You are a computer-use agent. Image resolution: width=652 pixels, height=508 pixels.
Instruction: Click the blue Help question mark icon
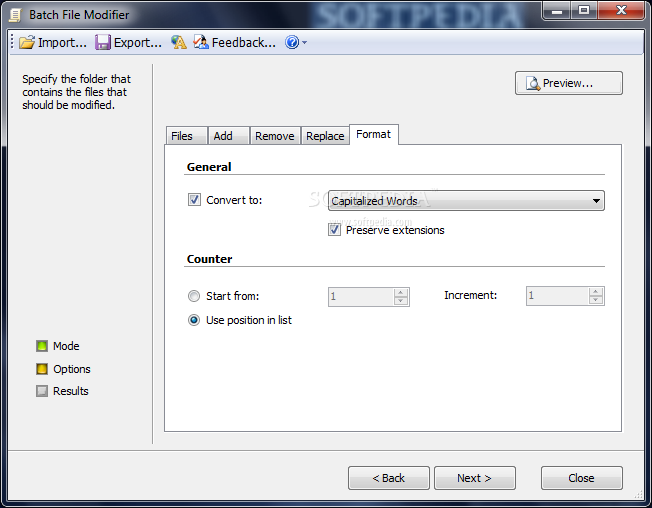(292, 42)
